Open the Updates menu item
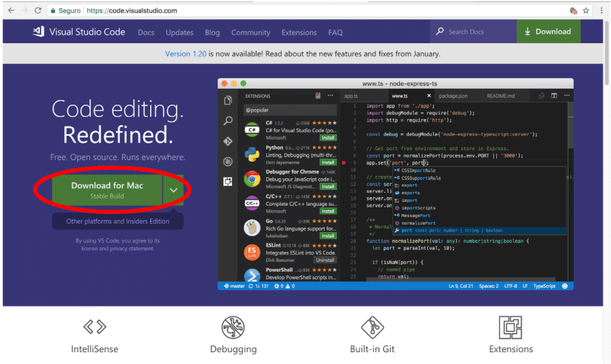This screenshot has width=611, height=364. 179,32
